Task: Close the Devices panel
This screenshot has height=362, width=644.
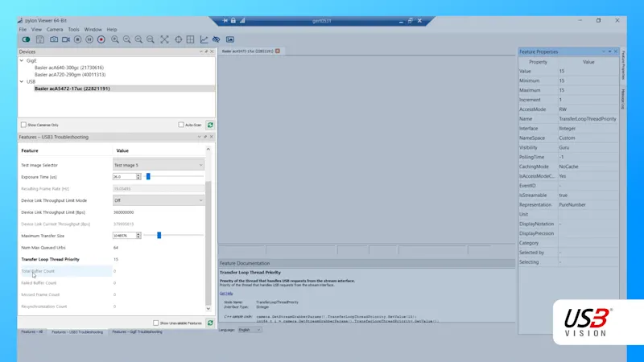Action: pyautogui.click(x=212, y=51)
